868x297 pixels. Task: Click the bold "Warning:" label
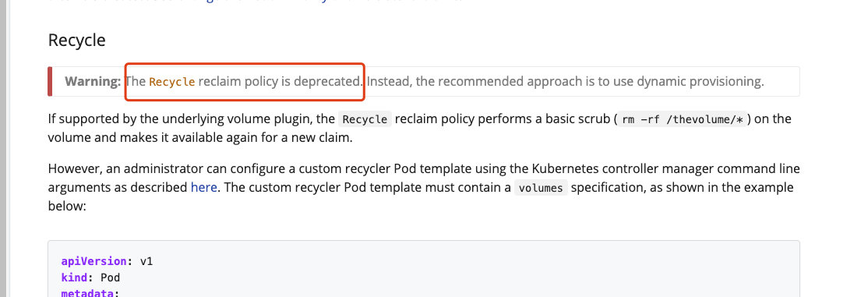(93, 81)
